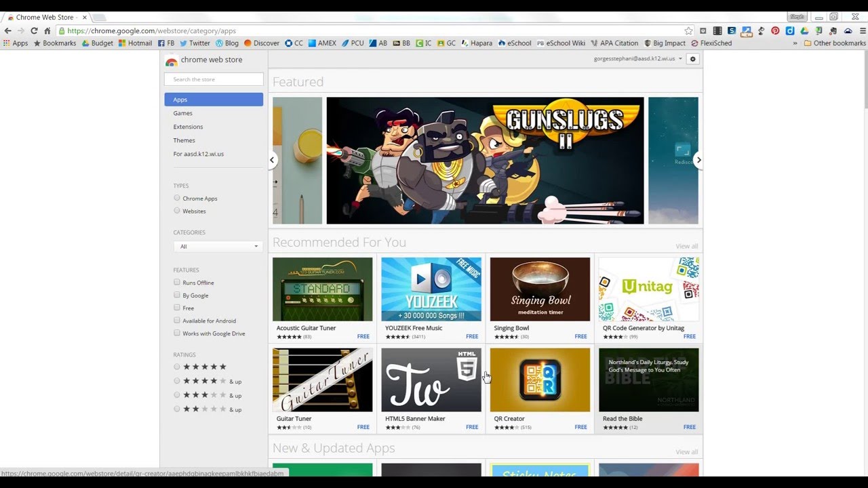868x488 pixels.
Task: Open the web store settings gear
Action: point(692,59)
